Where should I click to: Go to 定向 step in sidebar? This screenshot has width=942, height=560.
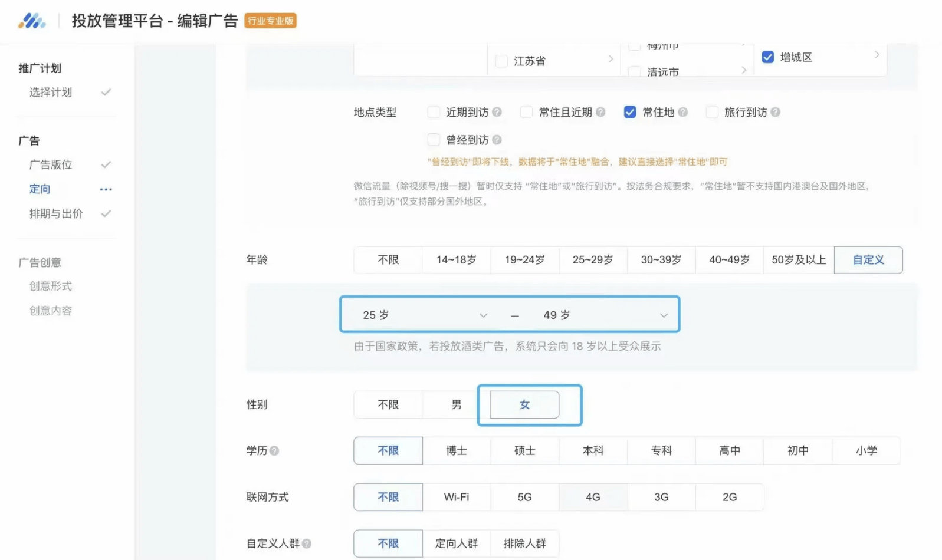coord(40,189)
